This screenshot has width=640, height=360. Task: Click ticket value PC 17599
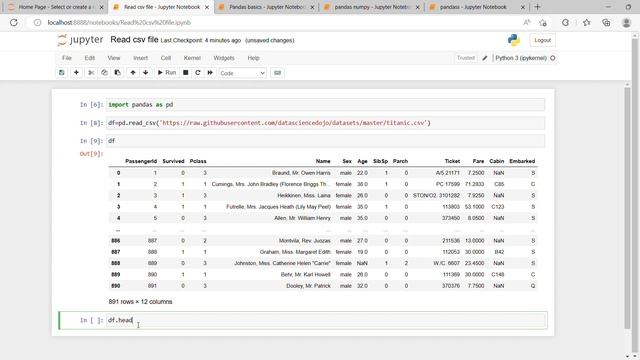pyautogui.click(x=448, y=184)
